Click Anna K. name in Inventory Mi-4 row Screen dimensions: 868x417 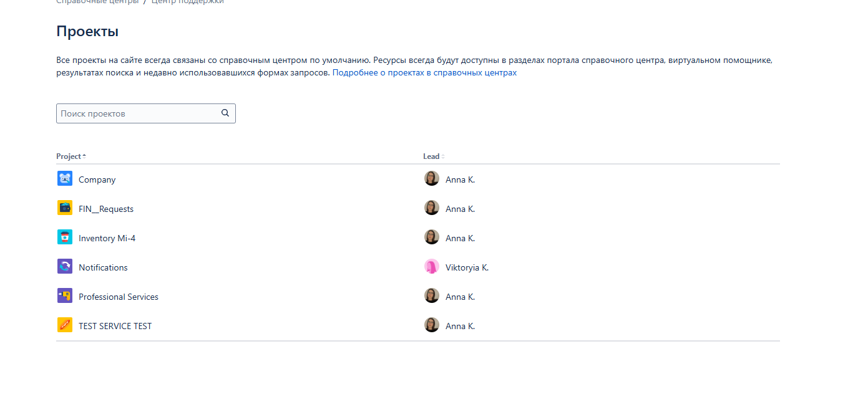point(460,238)
